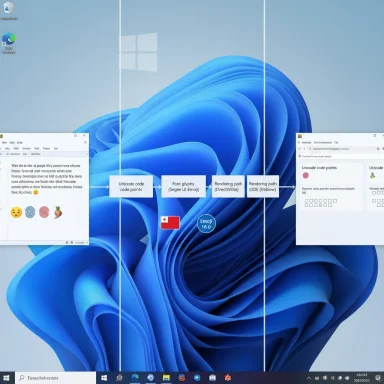The height and width of the screenshot is (384, 384).
Task: Click the Emoji 16.0 round badge
Action: pyautogui.click(x=206, y=223)
